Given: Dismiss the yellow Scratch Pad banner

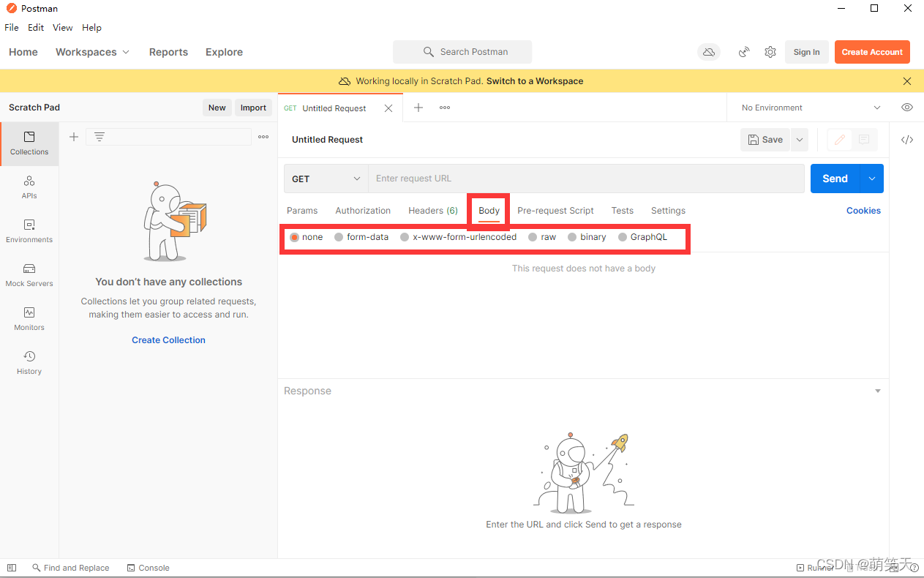Looking at the screenshot, I should tap(907, 81).
